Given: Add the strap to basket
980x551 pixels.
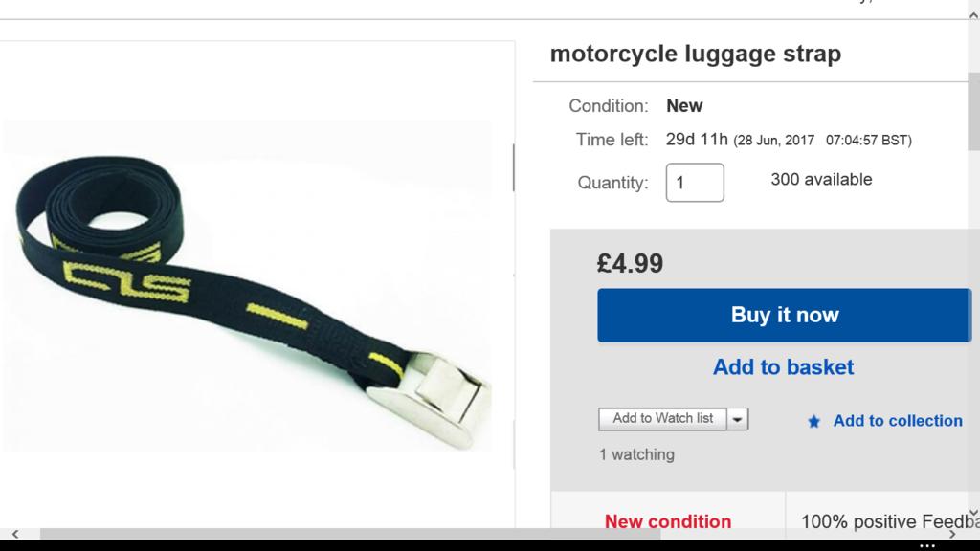Looking at the screenshot, I should 783,366.
